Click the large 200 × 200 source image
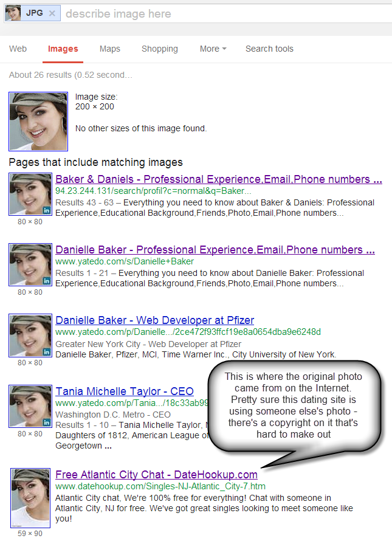Viewport: 392px width, 544px height. coord(38,122)
